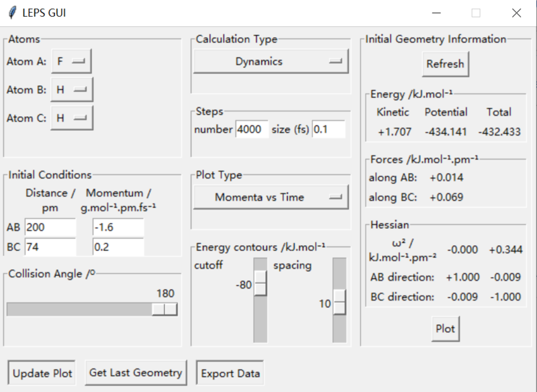Click Get Last Geometry button
Screen dimensions: 537x392
click(x=136, y=373)
